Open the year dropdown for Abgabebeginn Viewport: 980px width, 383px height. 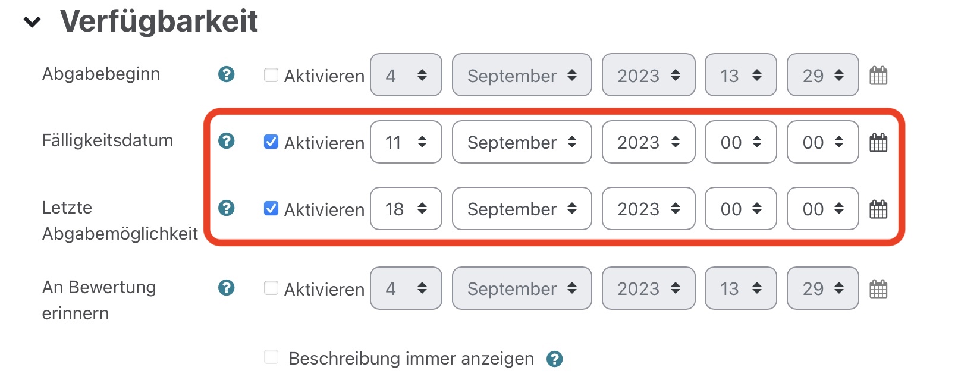click(x=648, y=75)
